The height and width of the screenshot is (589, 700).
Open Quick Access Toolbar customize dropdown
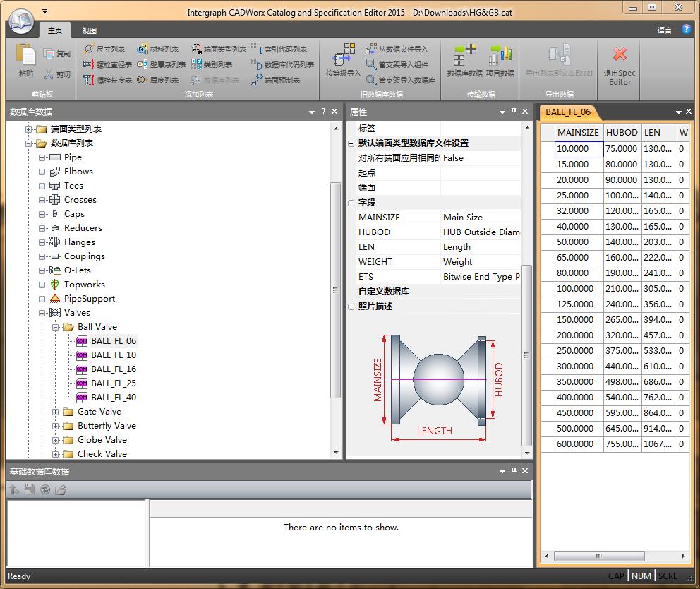(x=44, y=11)
